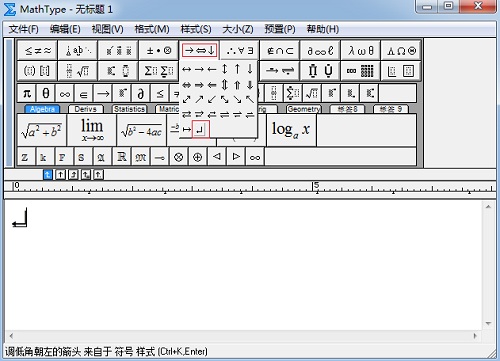Open the fraction and radical templates palette
This screenshot has height=361, width=500.
tap(78, 71)
